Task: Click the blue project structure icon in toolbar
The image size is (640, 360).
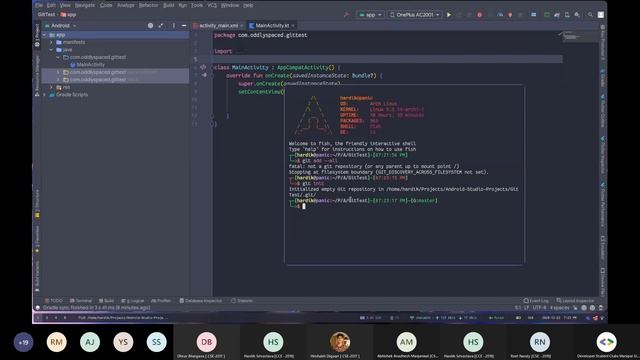Action: pos(533,15)
